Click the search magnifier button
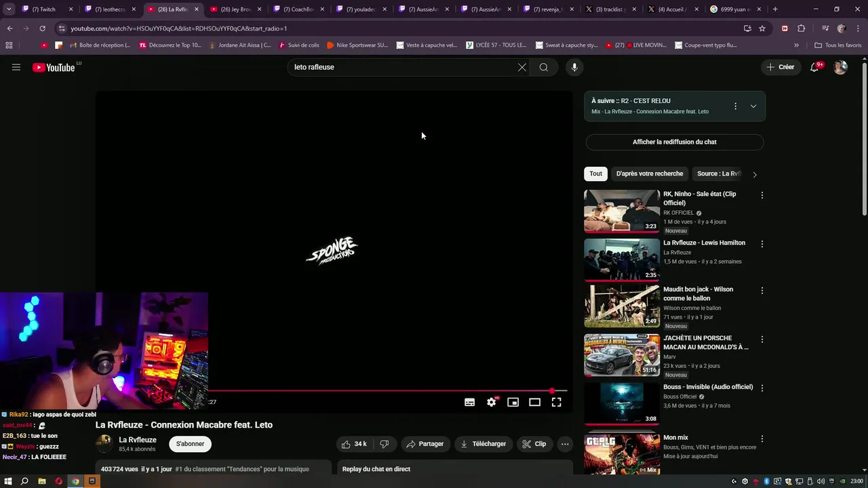 (544, 67)
